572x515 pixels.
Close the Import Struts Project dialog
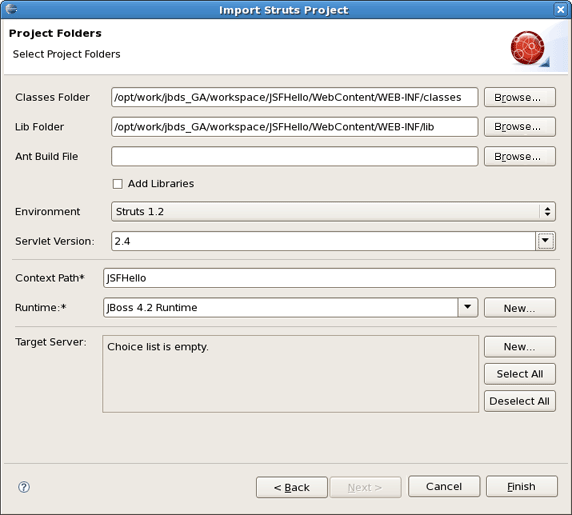[560, 9]
